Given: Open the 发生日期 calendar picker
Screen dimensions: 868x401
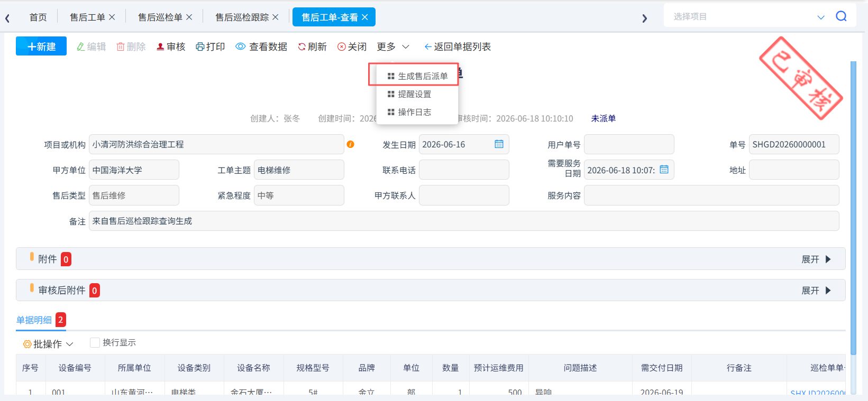Looking at the screenshot, I should 499,144.
